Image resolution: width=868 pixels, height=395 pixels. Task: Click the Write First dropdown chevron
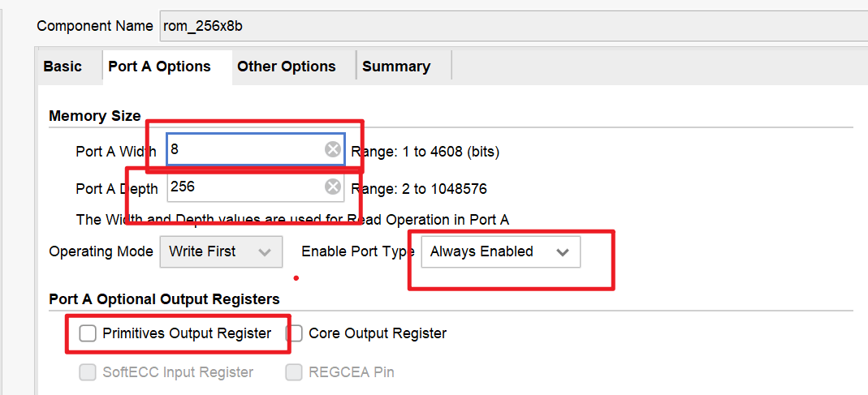tap(265, 251)
